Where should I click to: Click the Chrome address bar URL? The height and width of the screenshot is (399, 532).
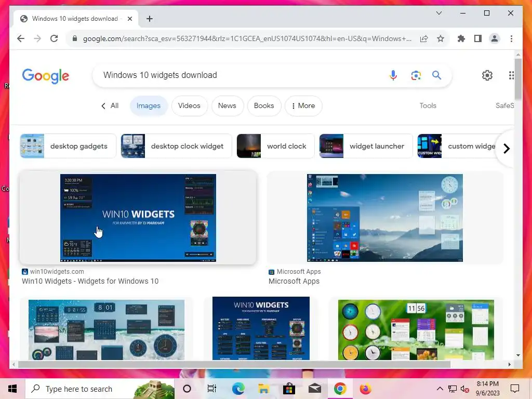(x=247, y=38)
